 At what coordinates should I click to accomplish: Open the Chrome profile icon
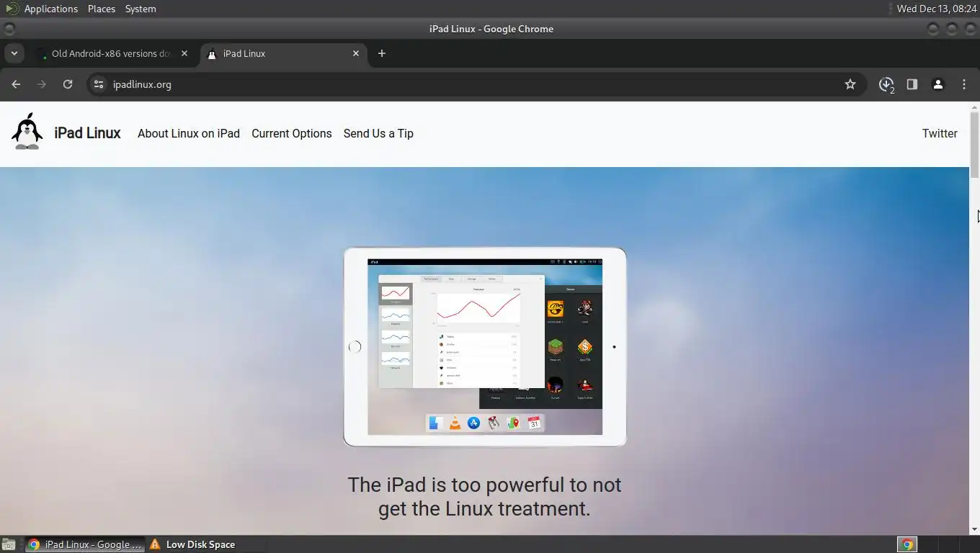pyautogui.click(x=938, y=84)
